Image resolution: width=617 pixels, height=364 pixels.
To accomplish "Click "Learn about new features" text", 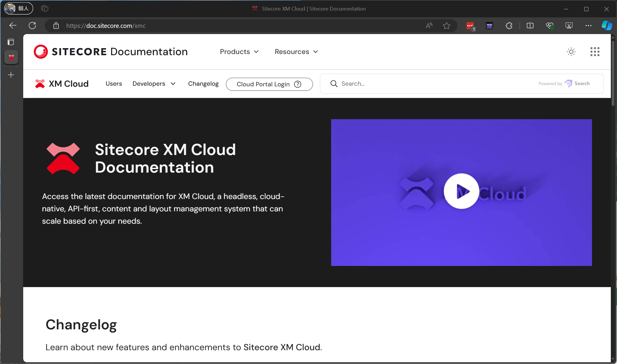I will tap(184, 347).
